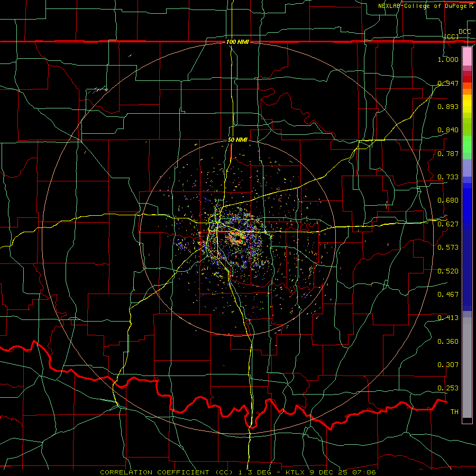This screenshot has width=476, height=476.
Task: Click the 0.413 scale value
Action: [448, 318]
